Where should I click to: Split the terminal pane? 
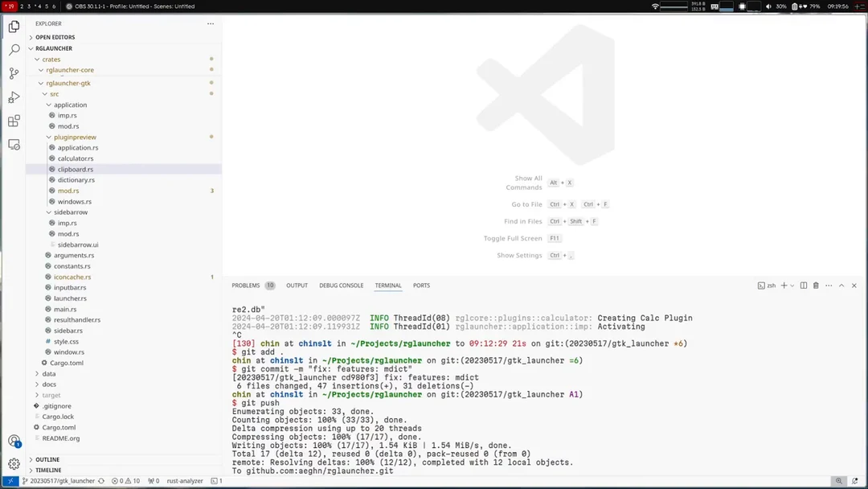click(x=804, y=286)
